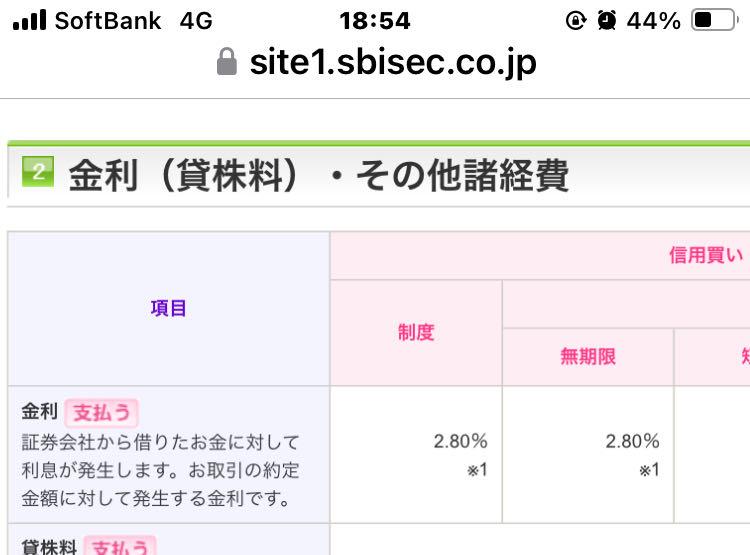
Task: Select the 無期限 column header
Action: tap(588, 357)
